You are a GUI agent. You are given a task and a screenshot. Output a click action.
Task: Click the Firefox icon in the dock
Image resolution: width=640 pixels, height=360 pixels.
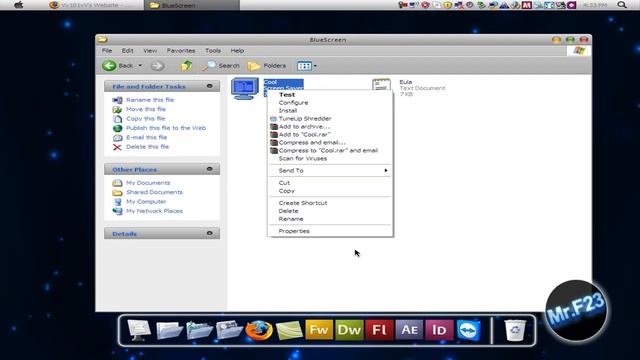tap(259, 330)
